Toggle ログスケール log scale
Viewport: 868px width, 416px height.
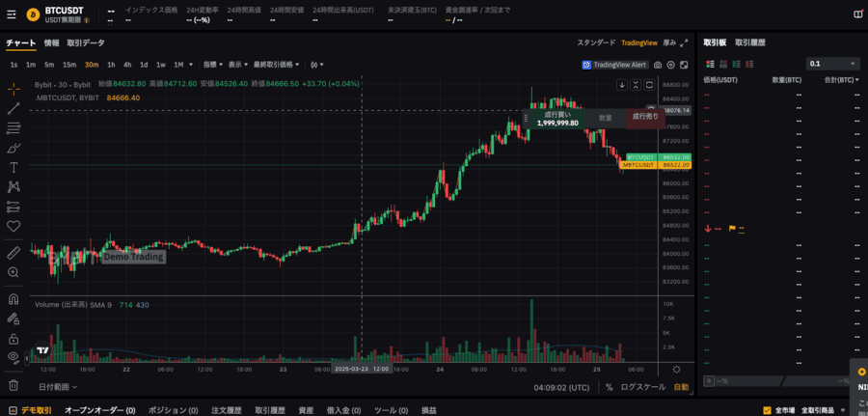[643, 387]
